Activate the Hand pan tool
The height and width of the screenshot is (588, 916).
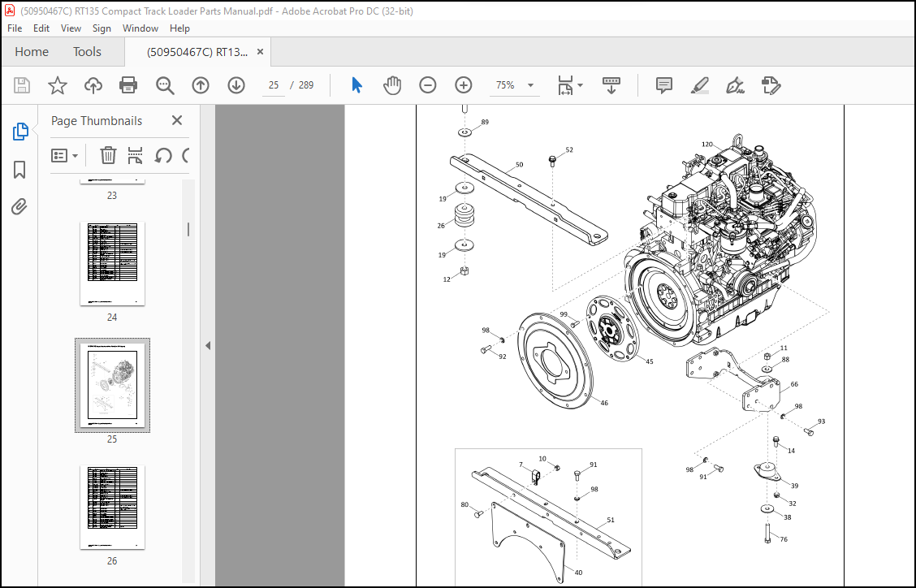point(392,85)
